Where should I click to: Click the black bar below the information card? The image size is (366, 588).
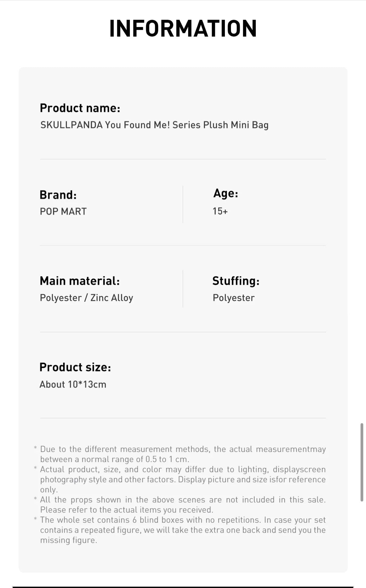point(183,586)
